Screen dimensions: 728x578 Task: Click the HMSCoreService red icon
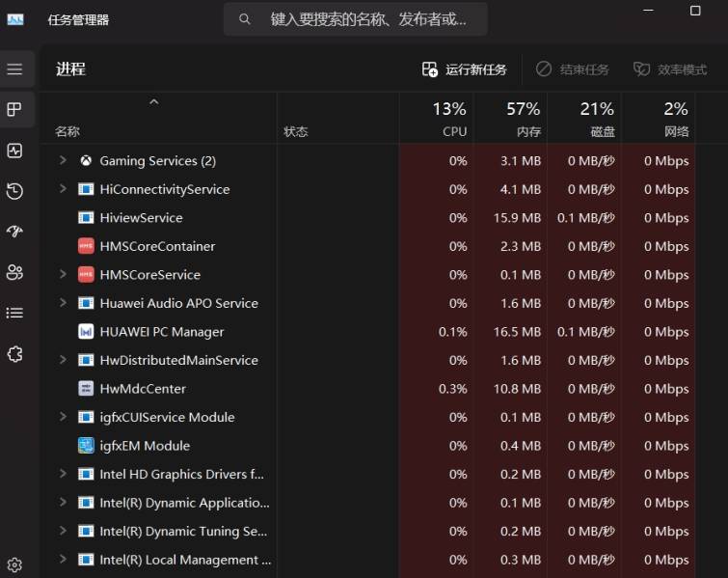coord(86,275)
